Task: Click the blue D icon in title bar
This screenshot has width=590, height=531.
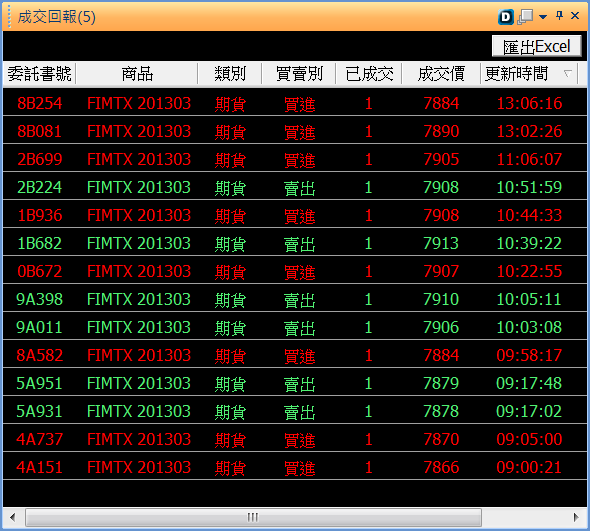Action: pos(506,17)
